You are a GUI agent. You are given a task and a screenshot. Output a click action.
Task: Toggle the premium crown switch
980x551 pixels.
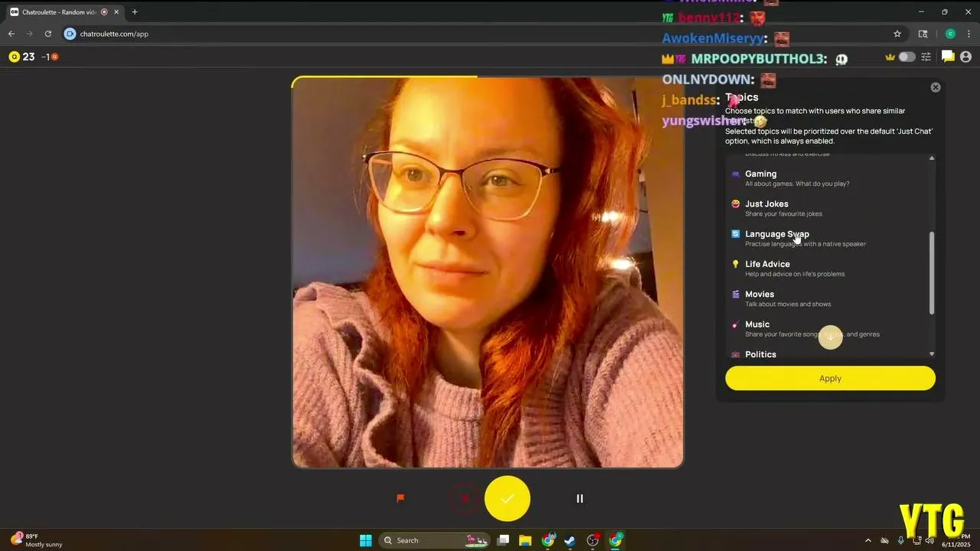[907, 57]
